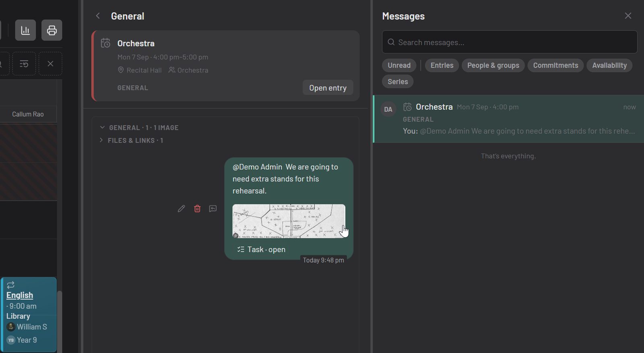Click the magnifier icon in the search box
The image size is (644, 353).
point(391,42)
